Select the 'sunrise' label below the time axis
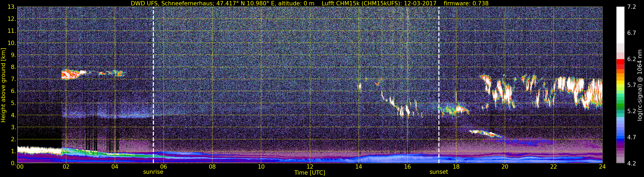The width and height of the screenshot is (644, 177). point(153,172)
